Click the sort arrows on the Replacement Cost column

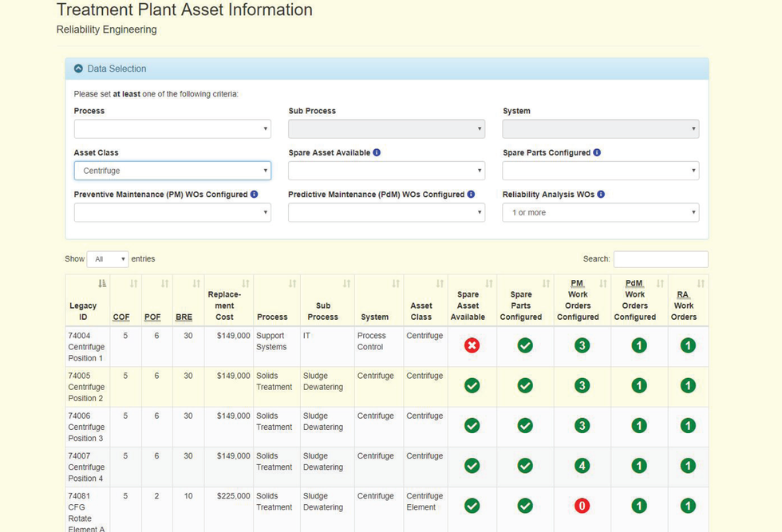pyautogui.click(x=246, y=283)
